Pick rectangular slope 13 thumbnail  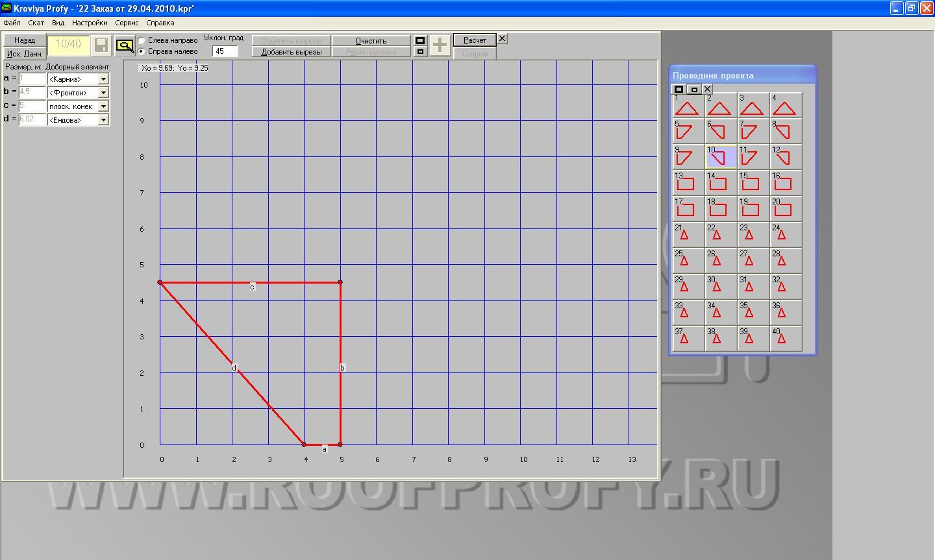tap(689, 183)
